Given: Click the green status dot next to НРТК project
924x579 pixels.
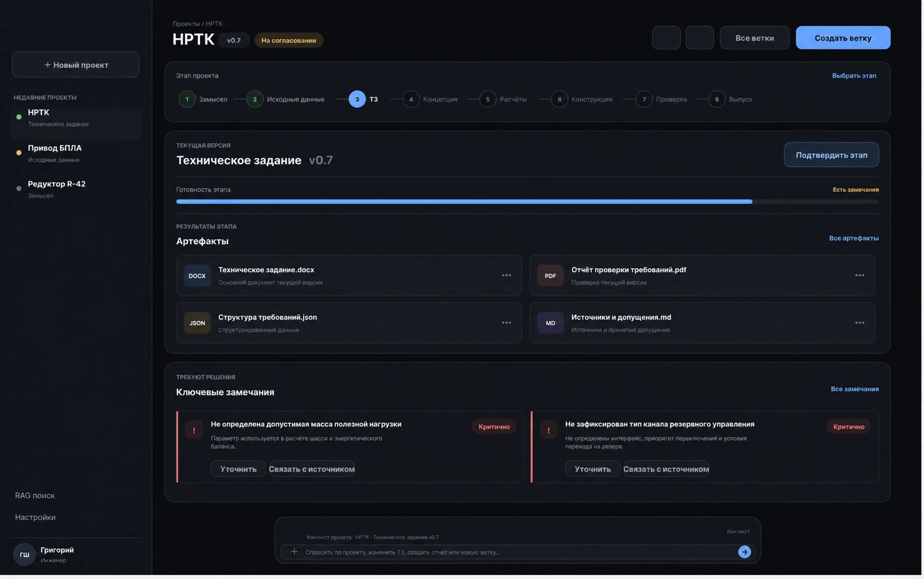Looking at the screenshot, I should (x=19, y=117).
